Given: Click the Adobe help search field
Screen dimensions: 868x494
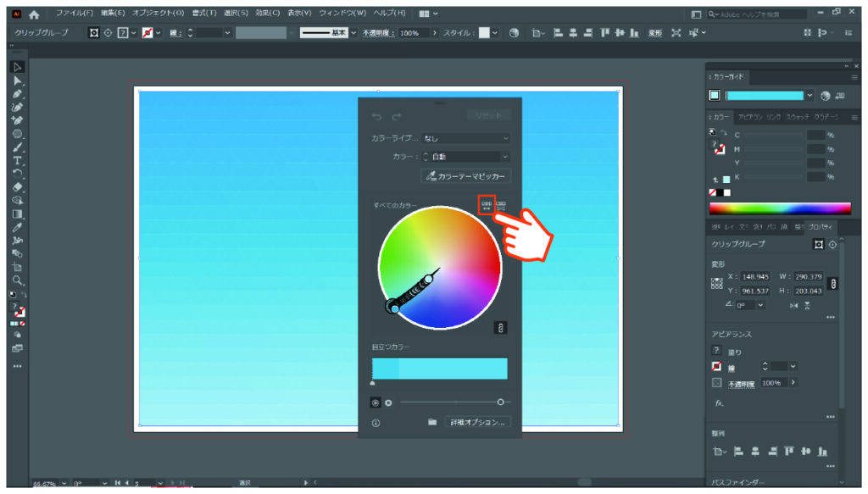Looking at the screenshot, I should pos(757,14).
